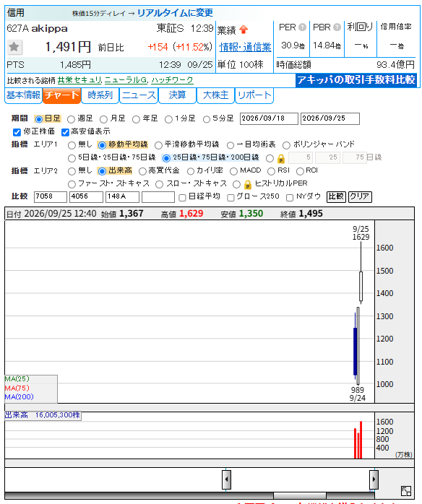Toggle the 修正株価 checkbox
The height and width of the screenshot is (504, 422).
(17, 132)
